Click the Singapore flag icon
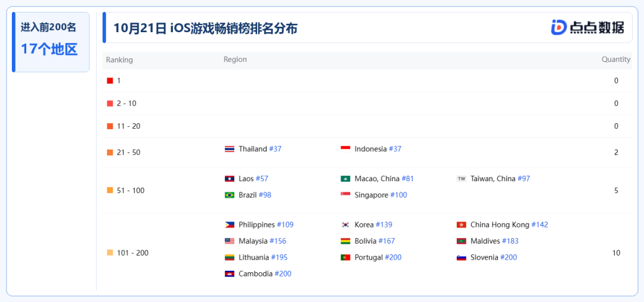The width and height of the screenshot is (644, 302). 345,195
